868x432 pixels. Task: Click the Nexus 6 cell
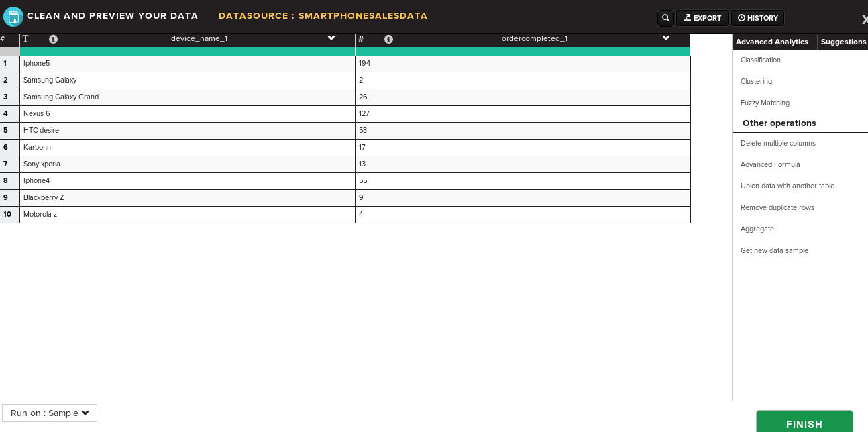click(187, 114)
